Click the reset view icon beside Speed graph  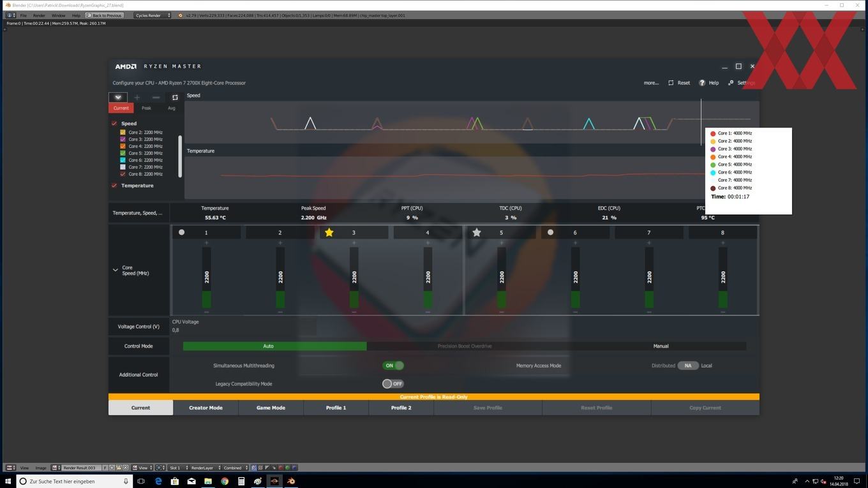(x=175, y=98)
